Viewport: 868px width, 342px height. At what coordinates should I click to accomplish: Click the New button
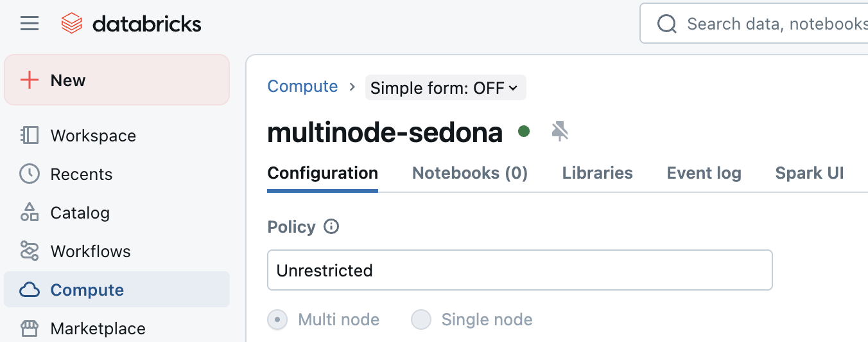click(117, 80)
